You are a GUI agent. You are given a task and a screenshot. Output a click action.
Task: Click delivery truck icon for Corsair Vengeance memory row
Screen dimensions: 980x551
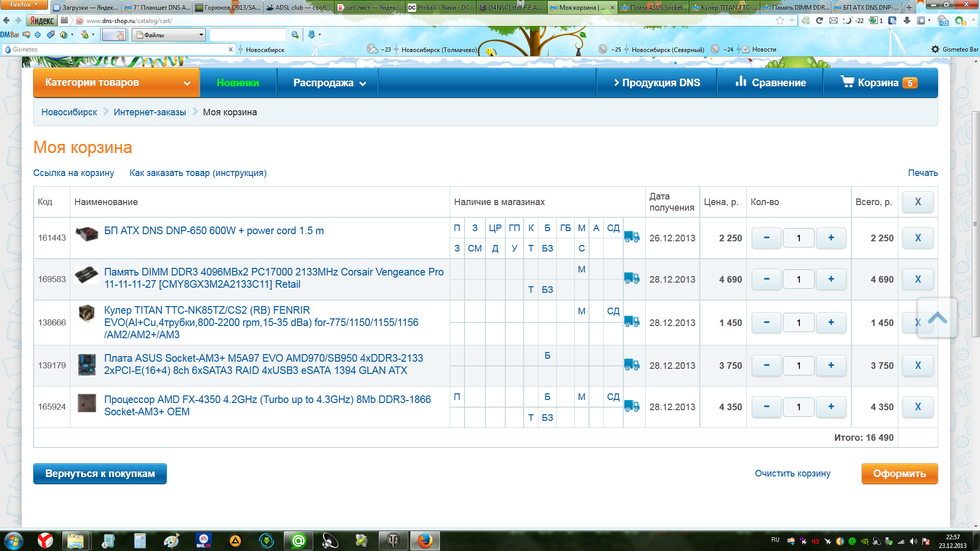pos(632,278)
